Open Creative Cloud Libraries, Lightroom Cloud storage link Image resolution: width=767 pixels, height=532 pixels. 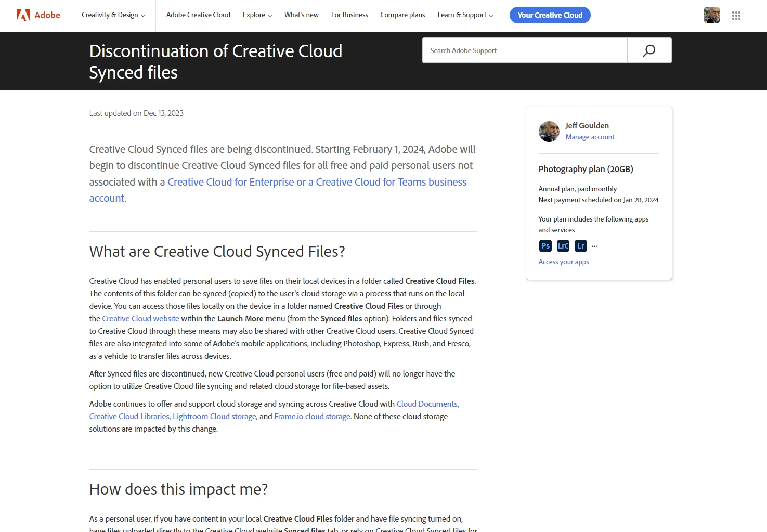pos(173,417)
